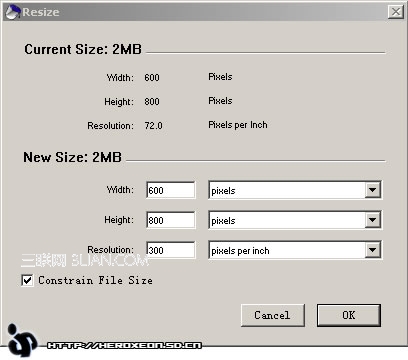408x360 pixels.
Task: Select the Current Size height value 800
Action: point(152,102)
